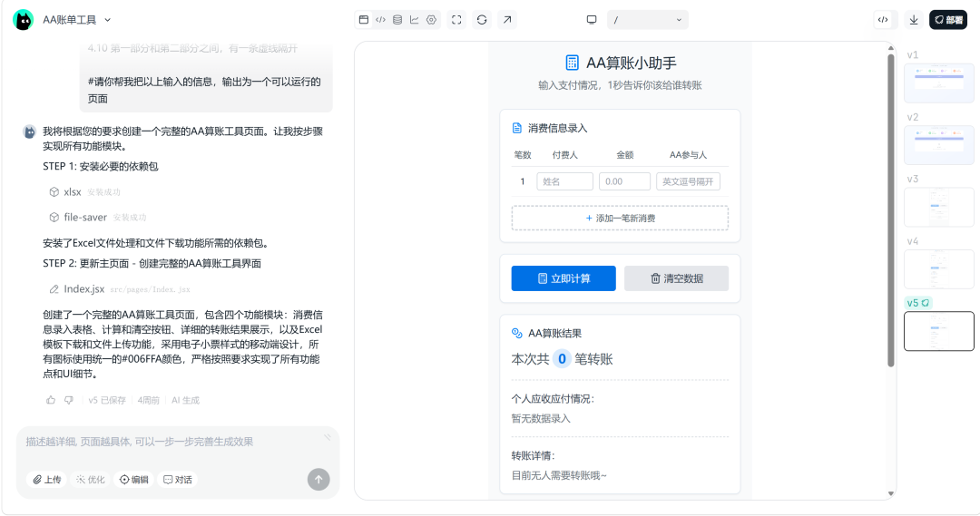Expand the AA账单工具 project dropdown
The height and width of the screenshot is (516, 980).
[x=108, y=20]
